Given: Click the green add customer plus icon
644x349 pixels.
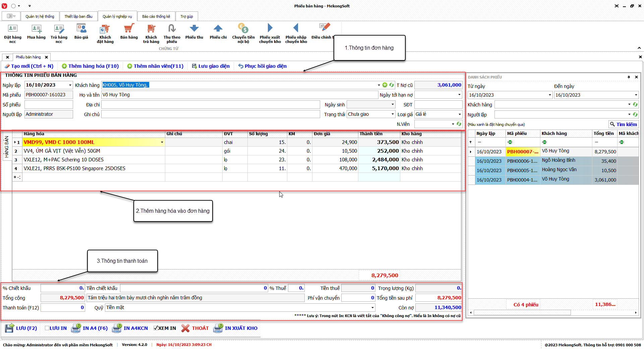Looking at the screenshot, I should (x=385, y=85).
